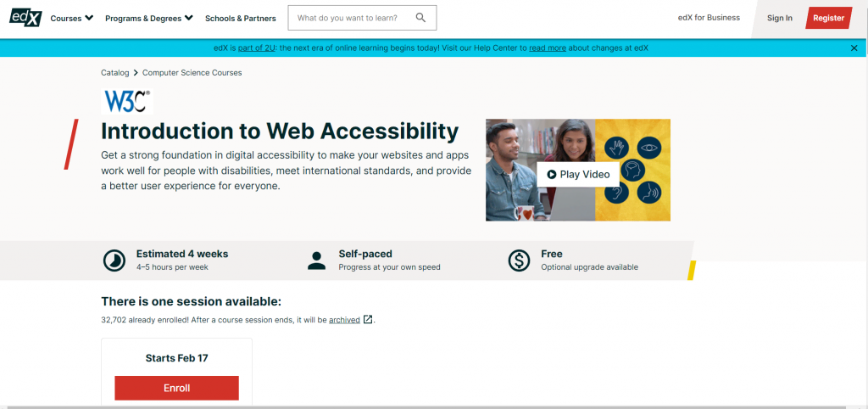Screen dimensions: 868x409
Task: Click the external link icon beside archived
Action: [x=368, y=320]
